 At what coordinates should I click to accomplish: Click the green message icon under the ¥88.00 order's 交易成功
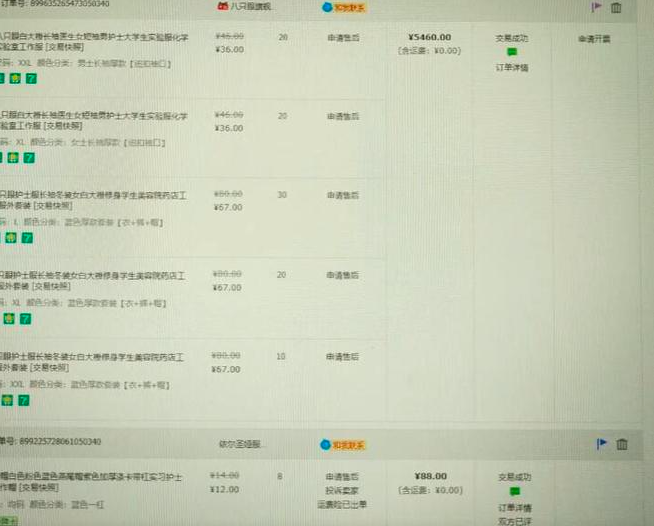(512, 492)
